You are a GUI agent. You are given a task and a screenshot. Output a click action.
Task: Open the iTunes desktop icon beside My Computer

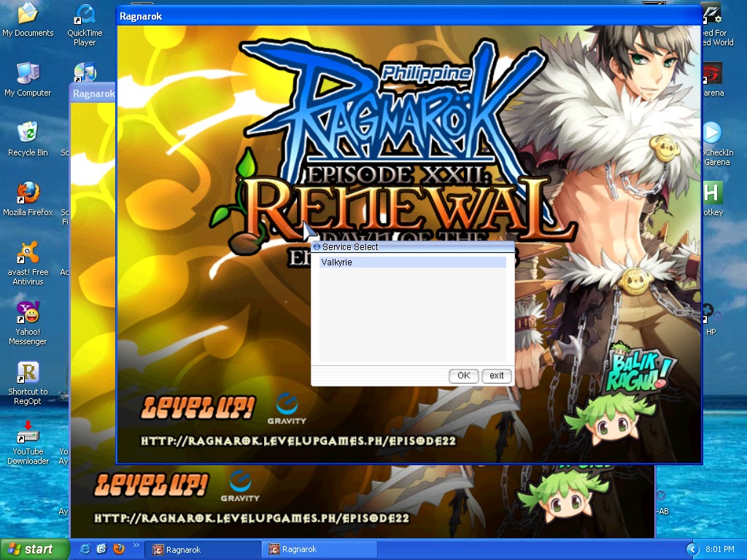pos(85,71)
